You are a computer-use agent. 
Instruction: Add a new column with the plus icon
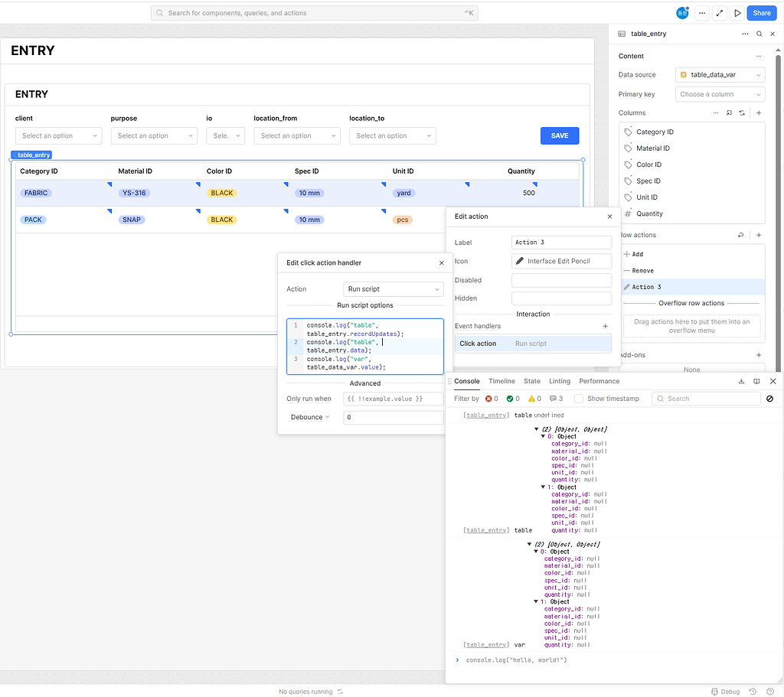(x=758, y=112)
